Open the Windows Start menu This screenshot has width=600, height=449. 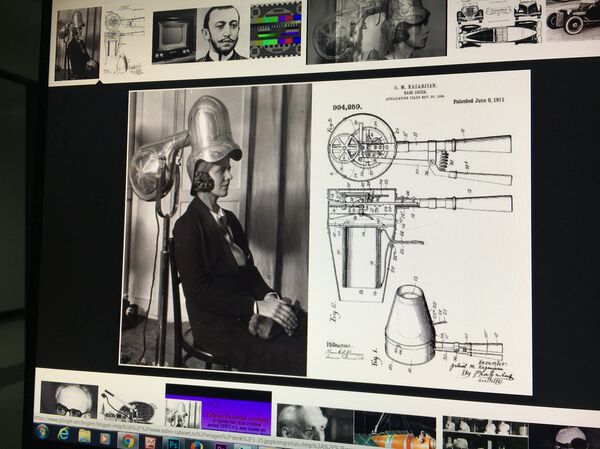pos(43,433)
